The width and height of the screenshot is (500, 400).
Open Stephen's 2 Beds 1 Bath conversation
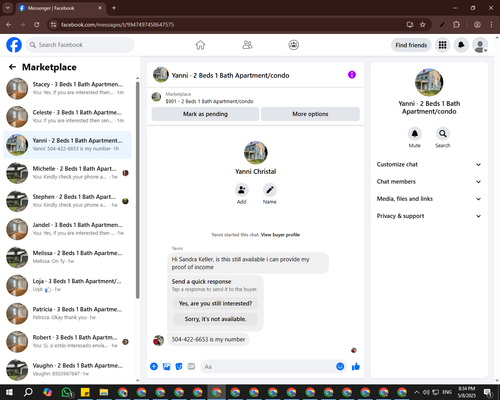[67, 201]
